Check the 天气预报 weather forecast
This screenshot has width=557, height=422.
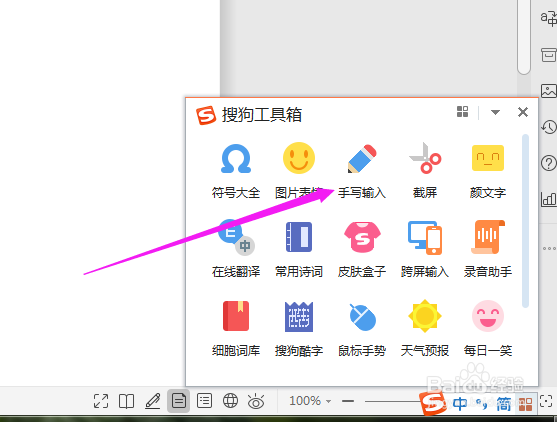[424, 329]
